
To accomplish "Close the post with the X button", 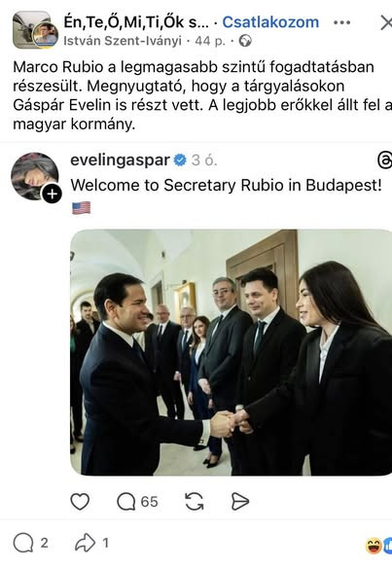I will (386, 23).
